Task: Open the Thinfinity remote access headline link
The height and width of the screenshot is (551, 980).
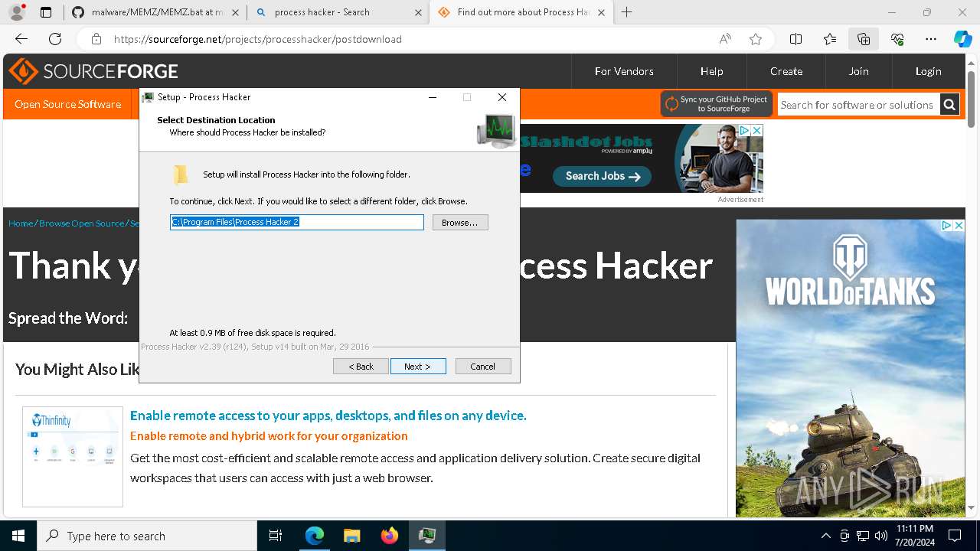Action: pyautogui.click(x=328, y=416)
